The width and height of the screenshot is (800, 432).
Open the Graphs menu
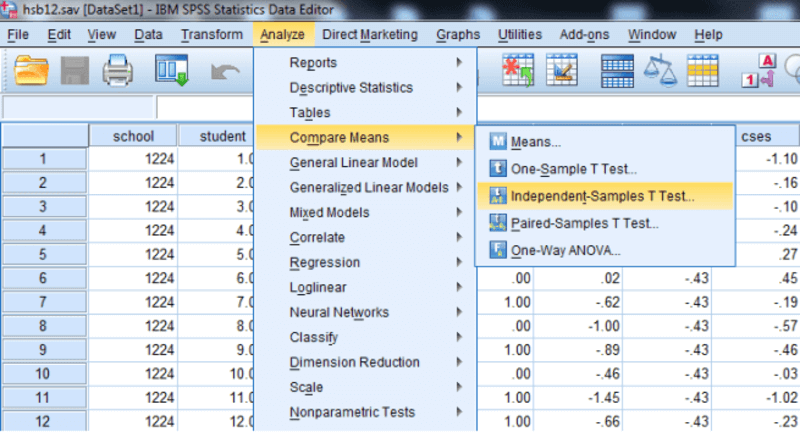click(458, 35)
